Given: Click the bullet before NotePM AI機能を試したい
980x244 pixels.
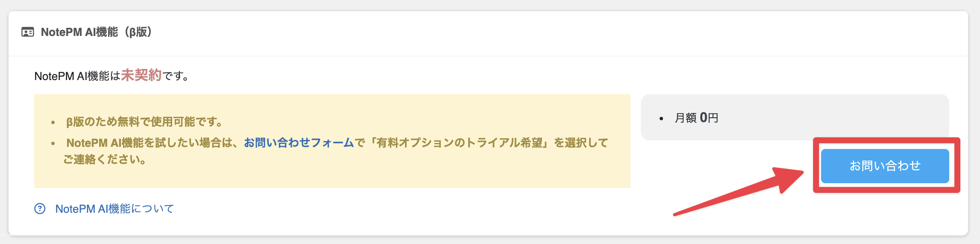Looking at the screenshot, I should 53,143.
